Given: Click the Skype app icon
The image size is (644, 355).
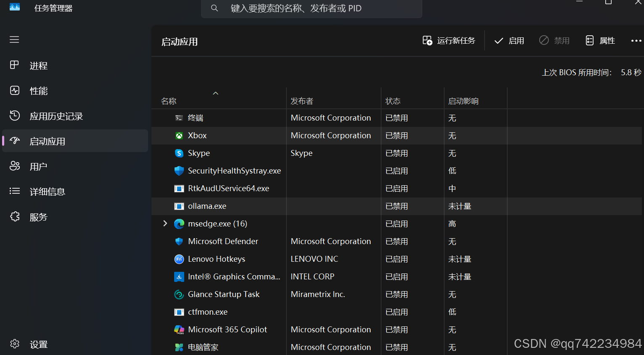Looking at the screenshot, I should [x=179, y=153].
